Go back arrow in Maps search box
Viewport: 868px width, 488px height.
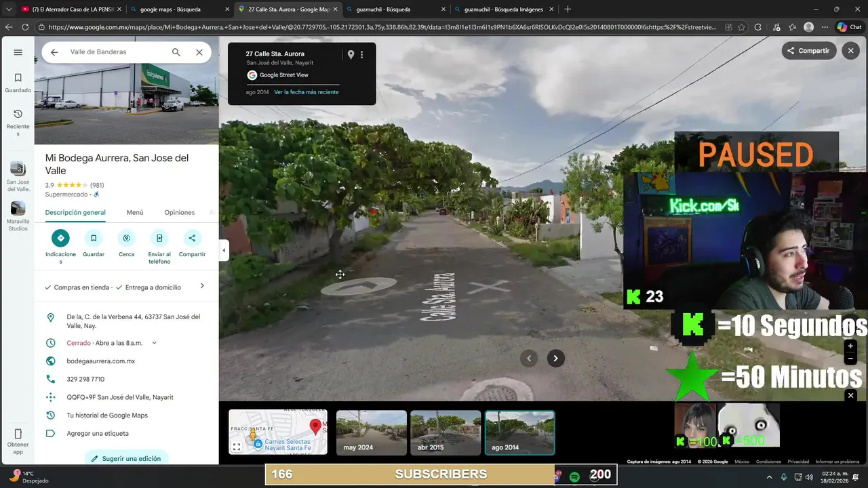coord(54,52)
